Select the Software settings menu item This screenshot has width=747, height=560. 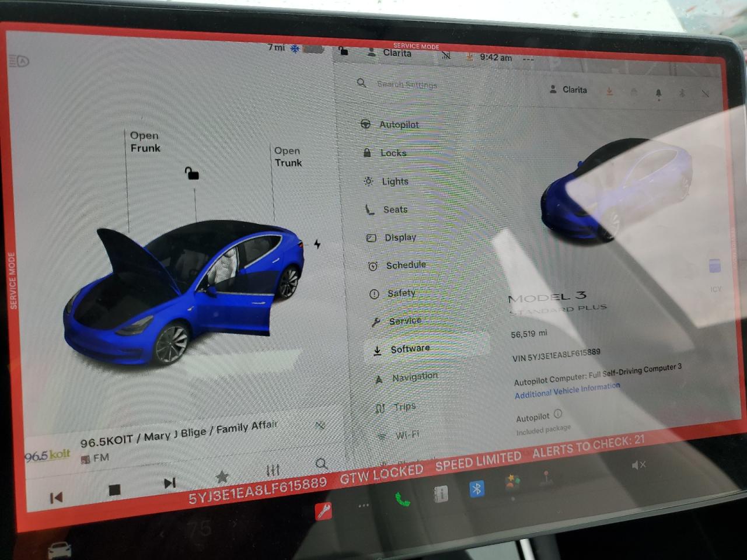click(x=410, y=349)
